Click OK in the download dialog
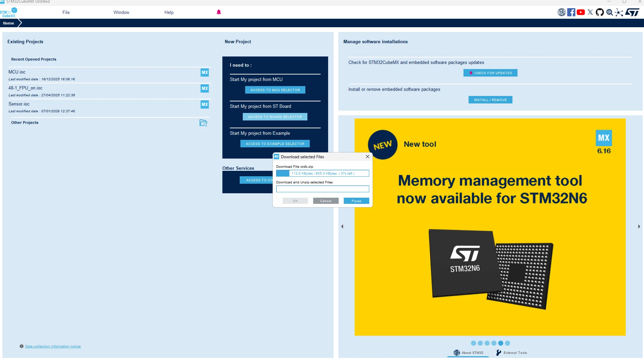The image size is (644, 360). pos(295,201)
